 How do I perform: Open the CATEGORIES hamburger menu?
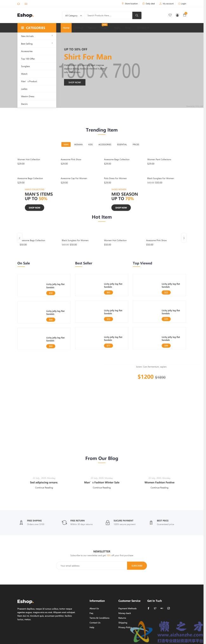pos(23,28)
